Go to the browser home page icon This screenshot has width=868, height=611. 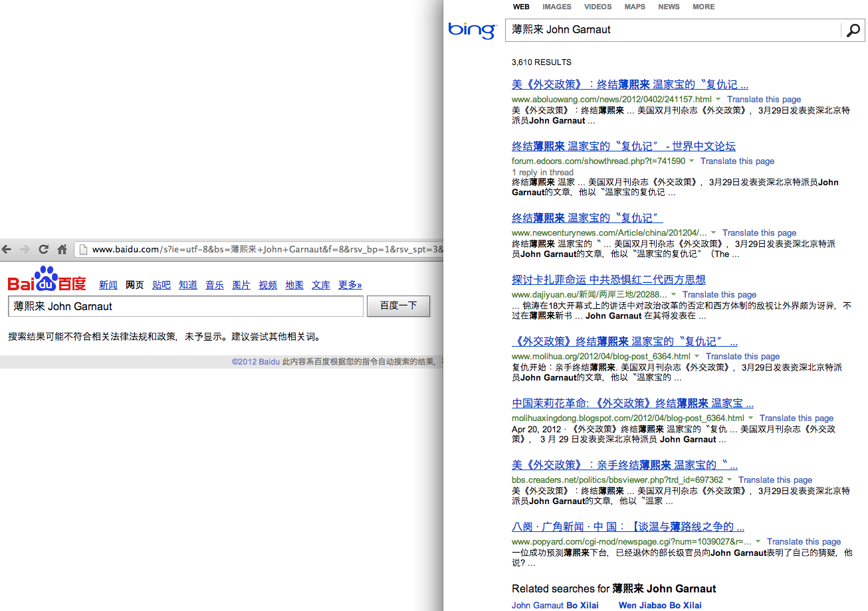[x=62, y=250]
